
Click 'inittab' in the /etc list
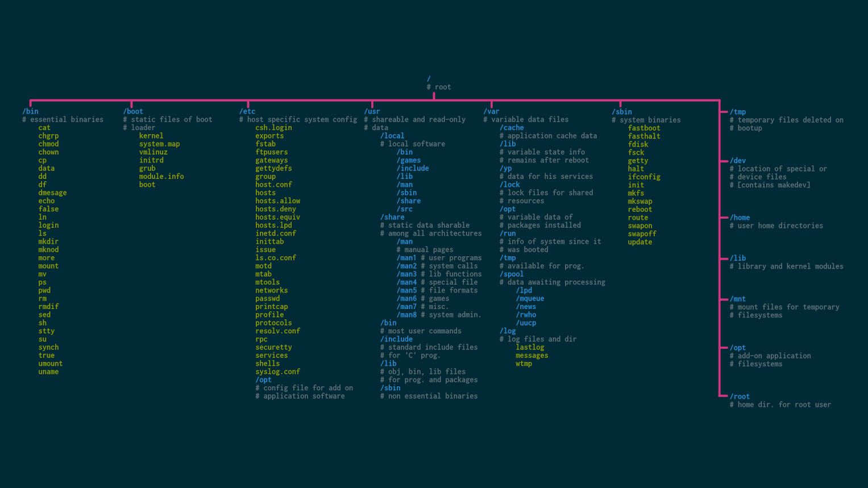tap(269, 241)
